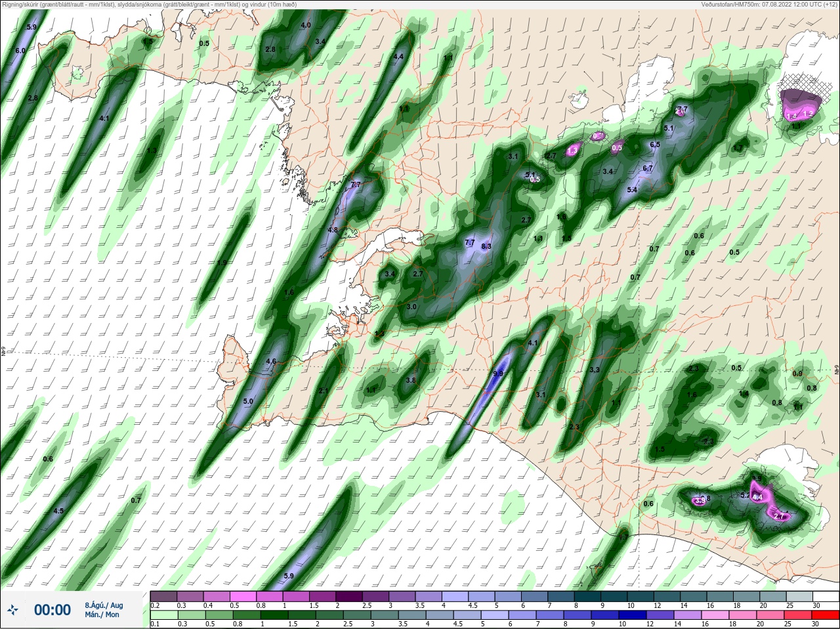Click the 1.9 precipitation value on the map
Screen dimensions: 840x629
click(x=222, y=263)
